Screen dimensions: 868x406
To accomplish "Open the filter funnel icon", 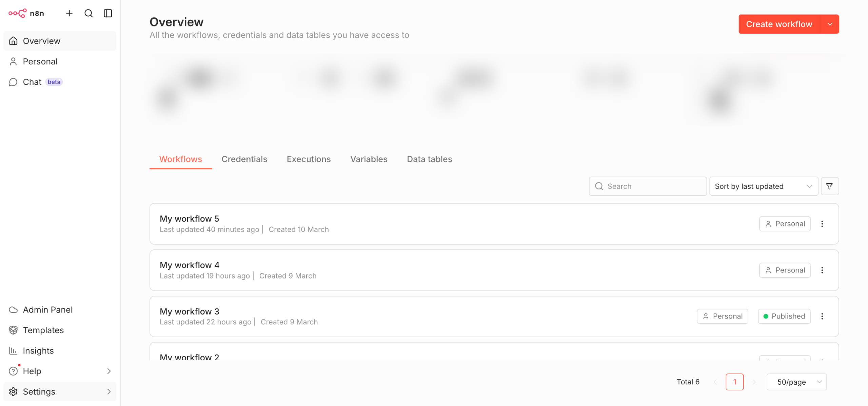I will [x=829, y=186].
